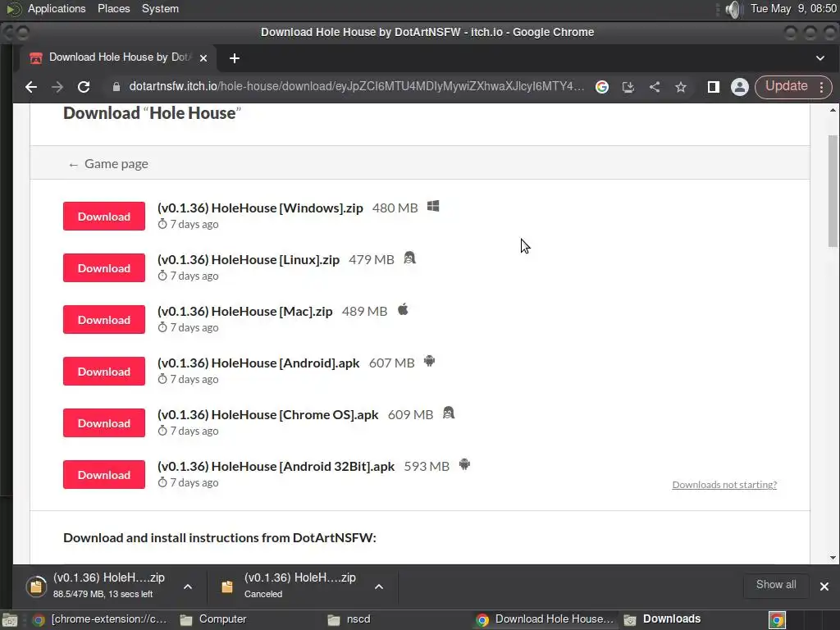Open the Chrome profile avatar menu

click(739, 87)
